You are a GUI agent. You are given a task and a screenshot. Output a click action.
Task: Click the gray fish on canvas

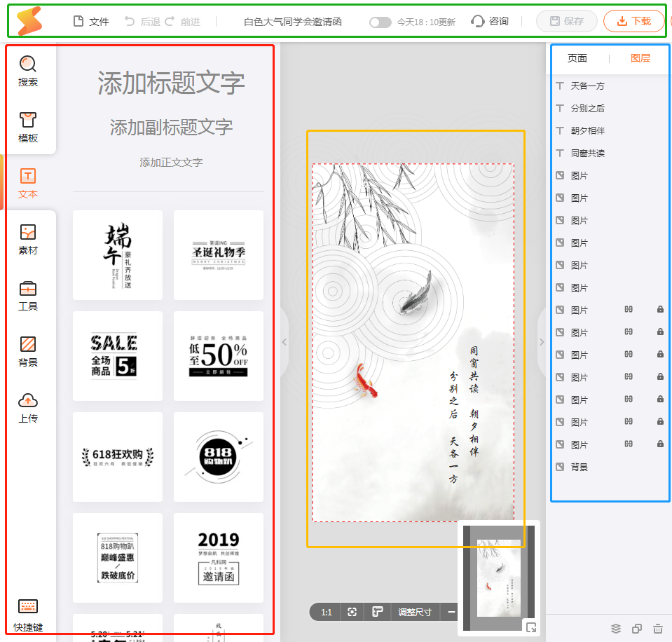(416, 294)
